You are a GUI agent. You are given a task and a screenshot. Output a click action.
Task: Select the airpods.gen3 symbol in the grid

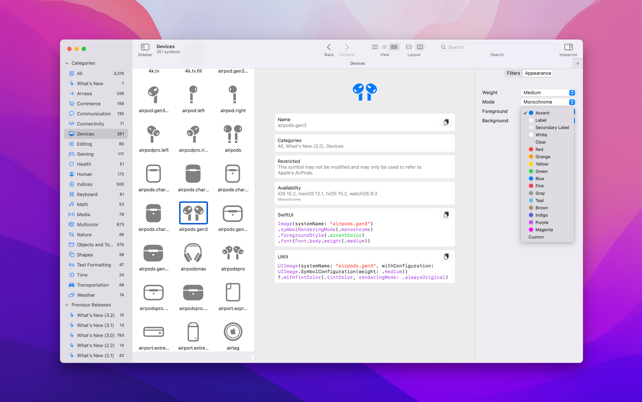(x=193, y=213)
